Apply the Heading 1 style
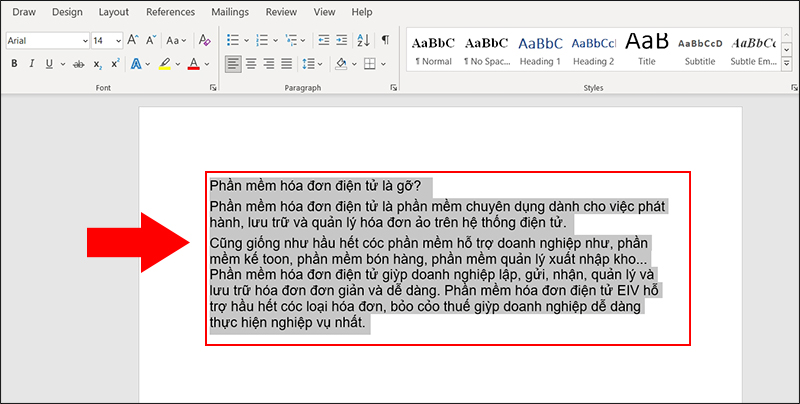The width and height of the screenshot is (800, 404). [x=540, y=49]
